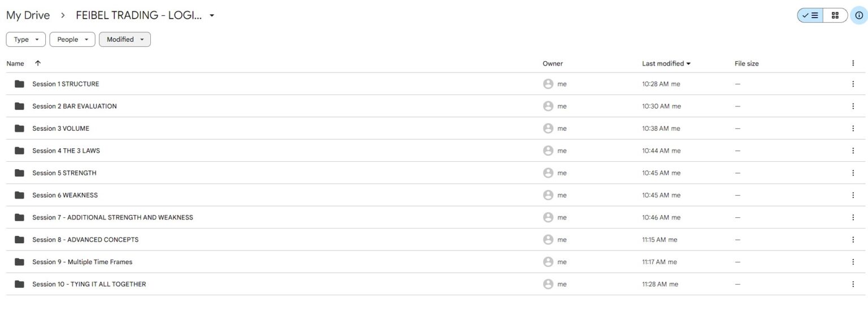Open the Type filter dropdown

(26, 40)
